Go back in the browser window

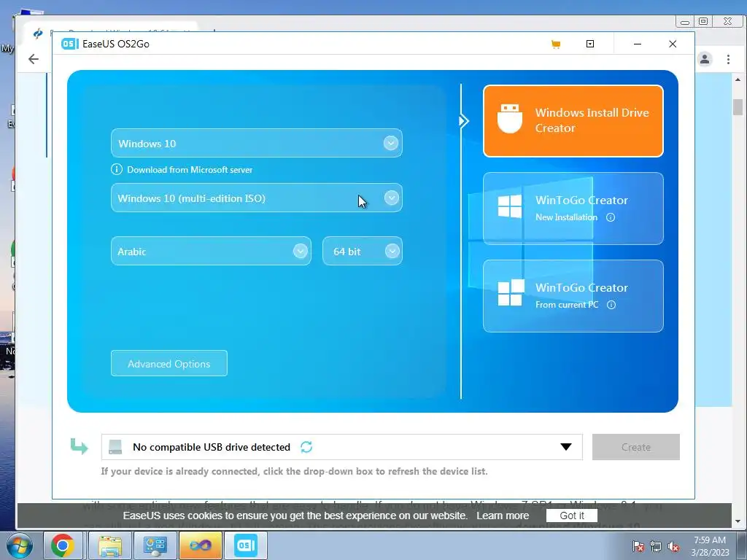[34, 59]
